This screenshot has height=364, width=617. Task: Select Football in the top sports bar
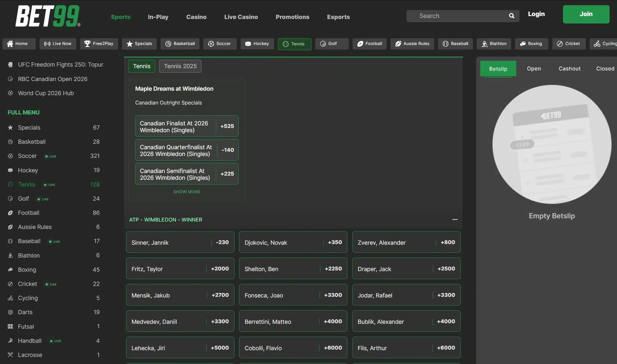(x=370, y=44)
